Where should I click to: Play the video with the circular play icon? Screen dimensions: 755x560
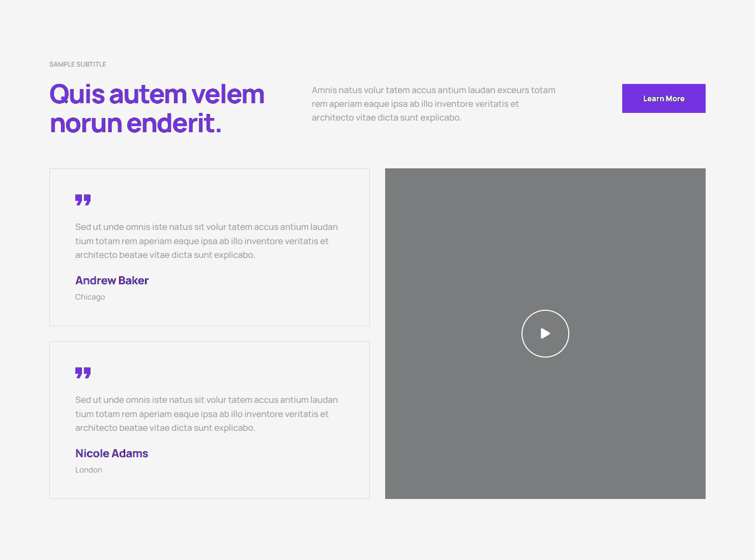click(x=545, y=334)
